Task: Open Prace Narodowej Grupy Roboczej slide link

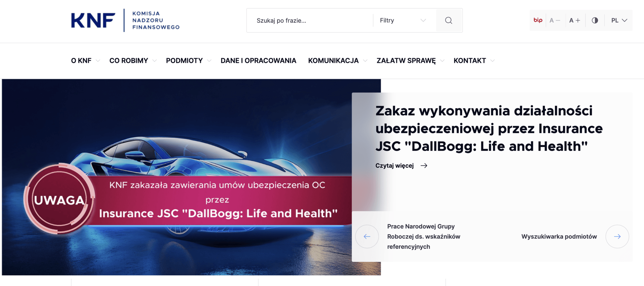Action: click(x=424, y=236)
